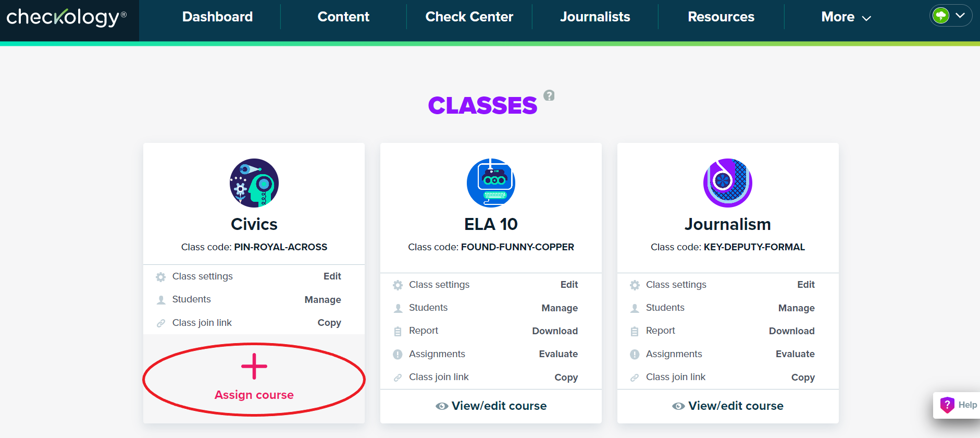Image resolution: width=980 pixels, height=438 pixels.
Task: Click the report clipboard icon in ELA 10
Action: (398, 331)
